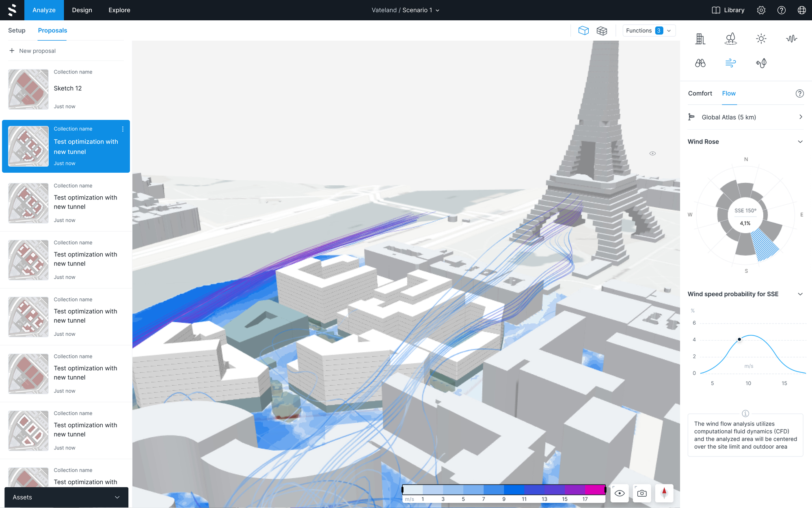Open the View analysis binoculars icon
The height and width of the screenshot is (508, 812).
[x=700, y=63]
